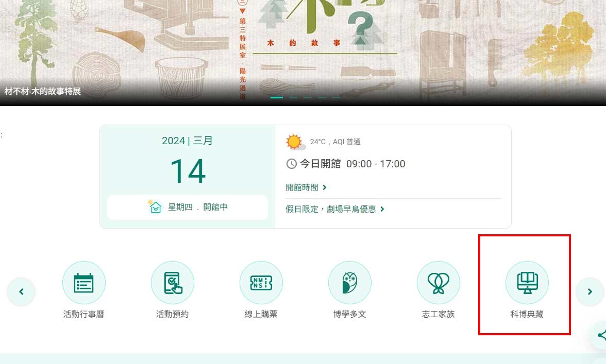Click the date number 14

tap(188, 171)
